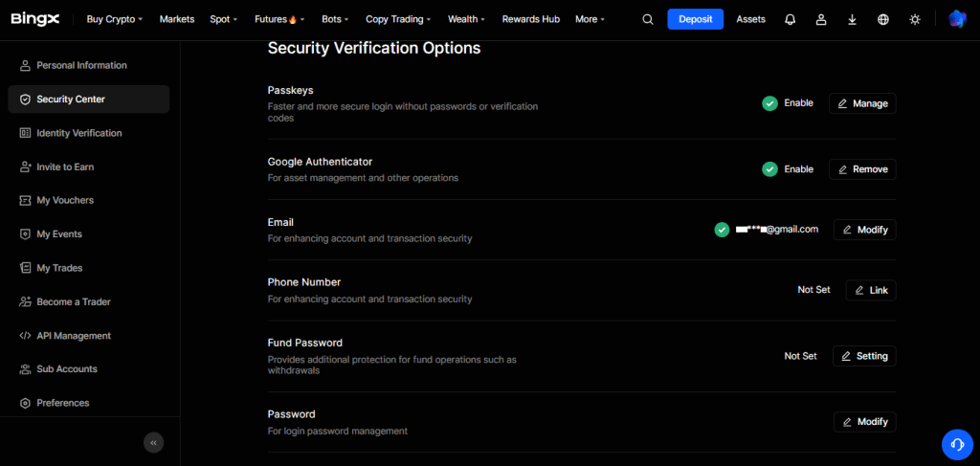Expand the Wealth dropdown menu

466,19
